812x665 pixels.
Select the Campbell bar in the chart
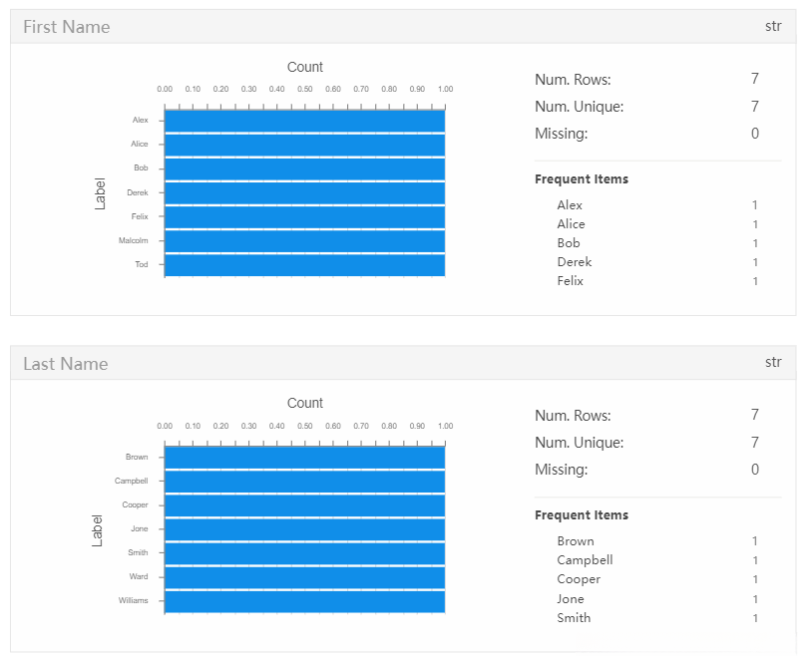pyautogui.click(x=304, y=481)
